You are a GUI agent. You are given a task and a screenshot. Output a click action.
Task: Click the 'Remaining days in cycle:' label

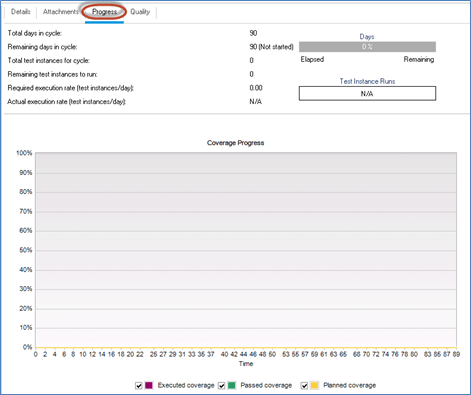[x=42, y=47]
